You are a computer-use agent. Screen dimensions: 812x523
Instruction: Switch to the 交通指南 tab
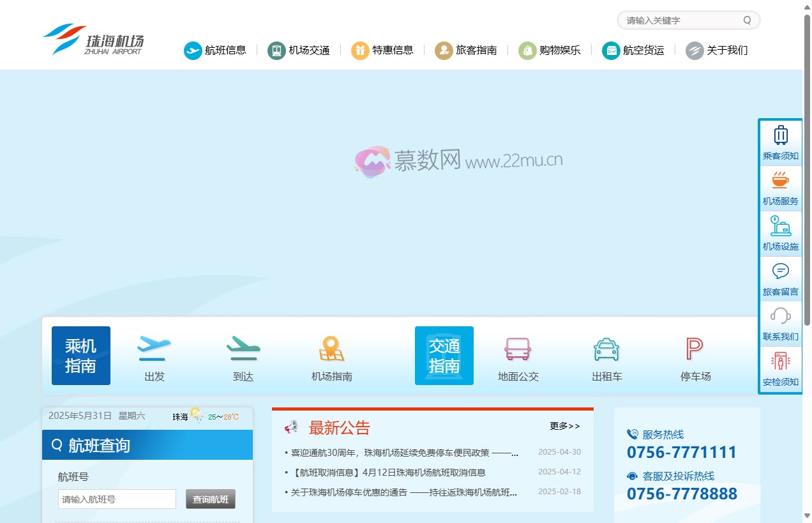(x=444, y=356)
